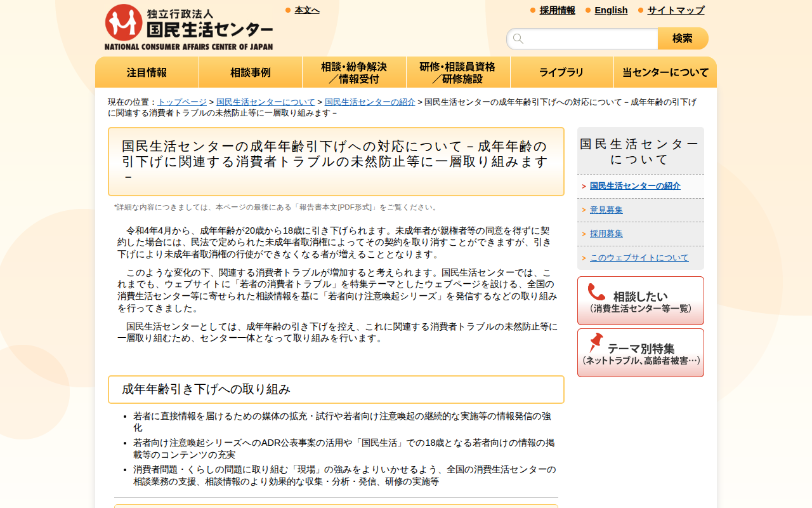Click sidebar heading 国民生活センターについて
This screenshot has height=508, width=812.
click(641, 151)
